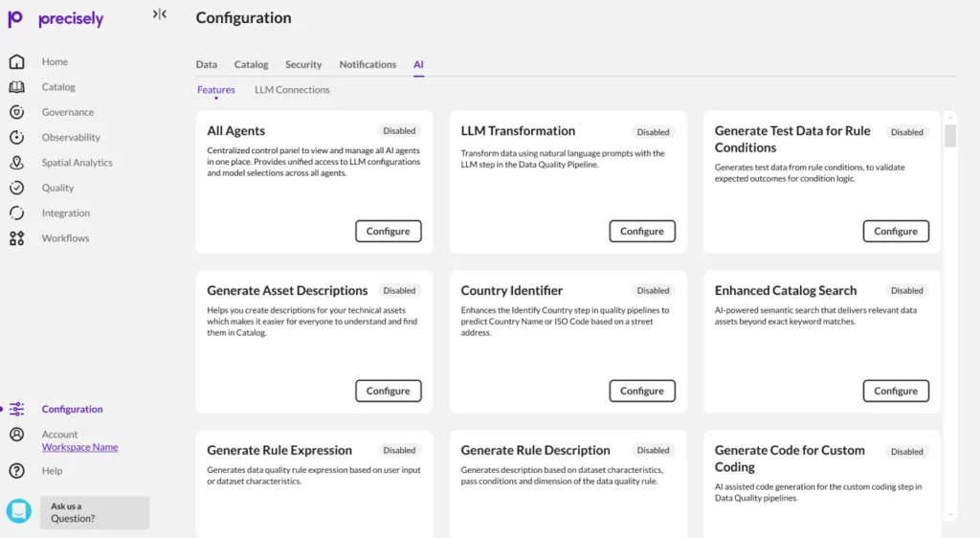
Task: Open Catalog via its book icon
Action: click(x=16, y=87)
